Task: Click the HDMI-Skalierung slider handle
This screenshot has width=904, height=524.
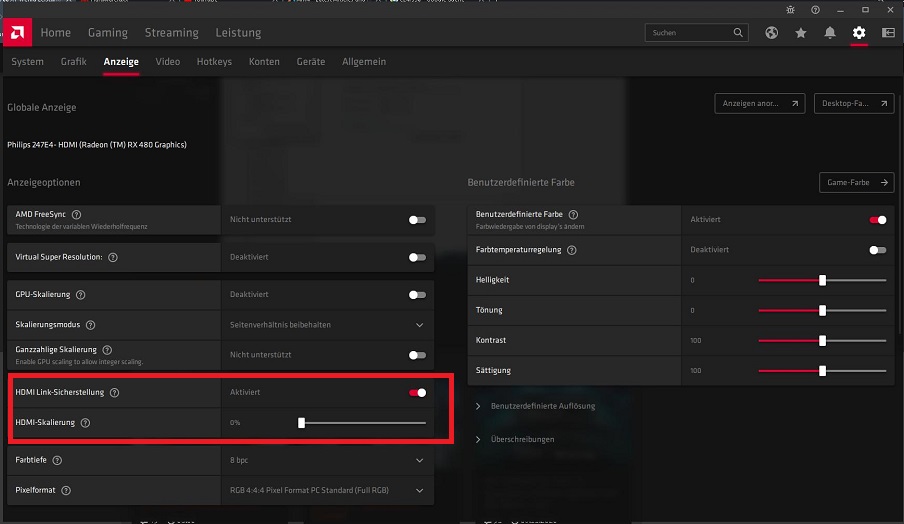Action: (301, 423)
